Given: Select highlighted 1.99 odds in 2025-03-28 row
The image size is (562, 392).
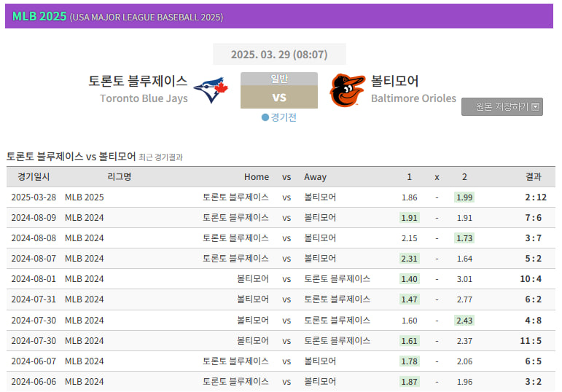Looking at the screenshot, I should point(464,197).
